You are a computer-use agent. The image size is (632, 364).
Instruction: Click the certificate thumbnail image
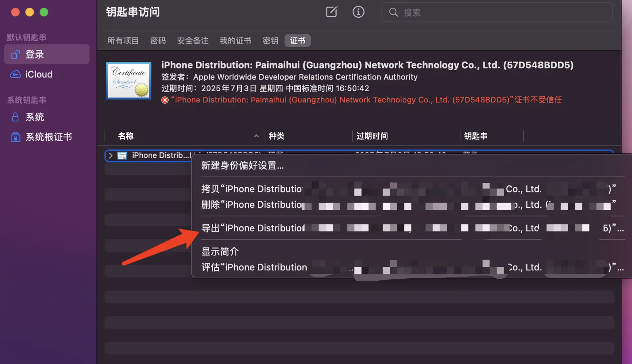click(x=129, y=80)
